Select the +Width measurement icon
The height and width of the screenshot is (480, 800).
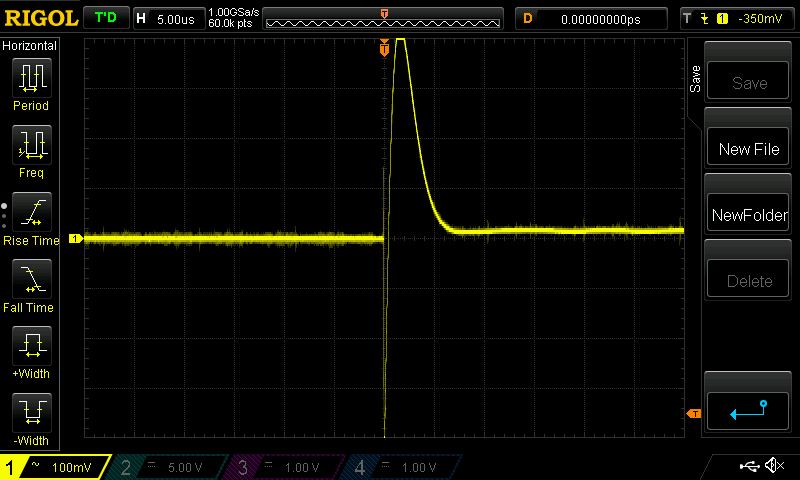click(32, 345)
